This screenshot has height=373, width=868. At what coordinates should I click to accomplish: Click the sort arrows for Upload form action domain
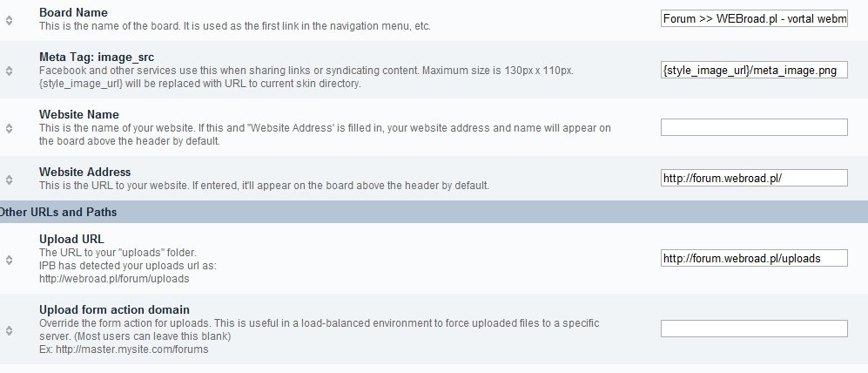tap(9, 329)
